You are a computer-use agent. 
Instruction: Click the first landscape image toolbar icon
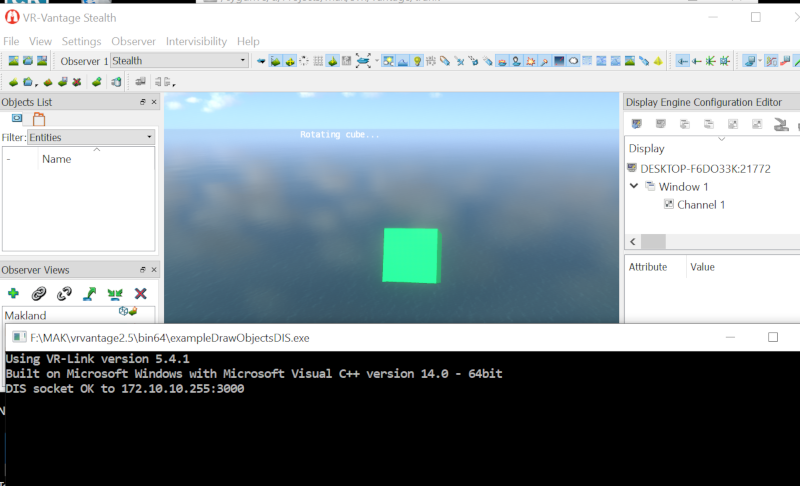coord(13,61)
